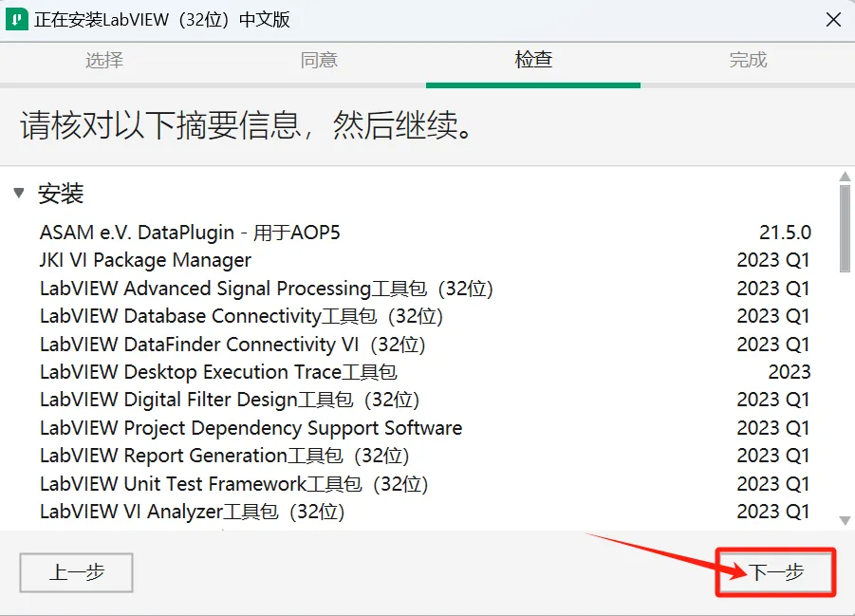Click version 2023 of Desktop Execution Trace
Screen dimensions: 855x616
[x=790, y=372]
